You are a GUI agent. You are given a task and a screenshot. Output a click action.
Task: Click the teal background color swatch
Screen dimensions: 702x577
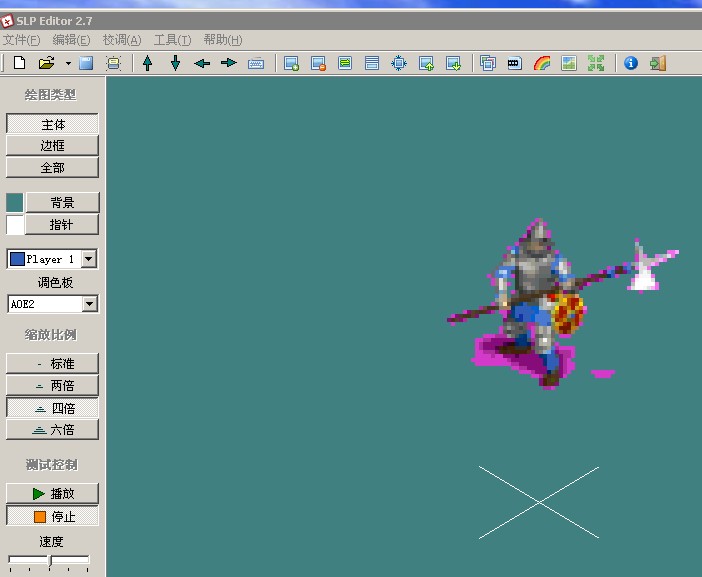15,203
